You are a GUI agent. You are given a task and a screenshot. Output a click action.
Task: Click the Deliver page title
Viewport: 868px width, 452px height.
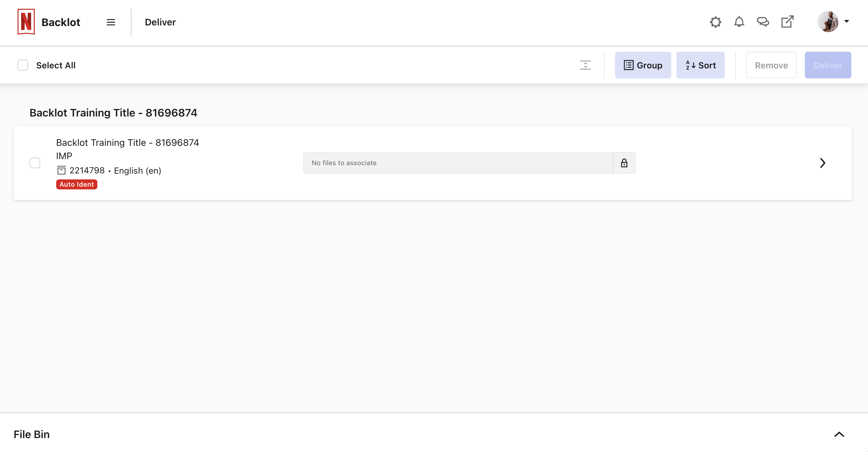pyautogui.click(x=160, y=22)
